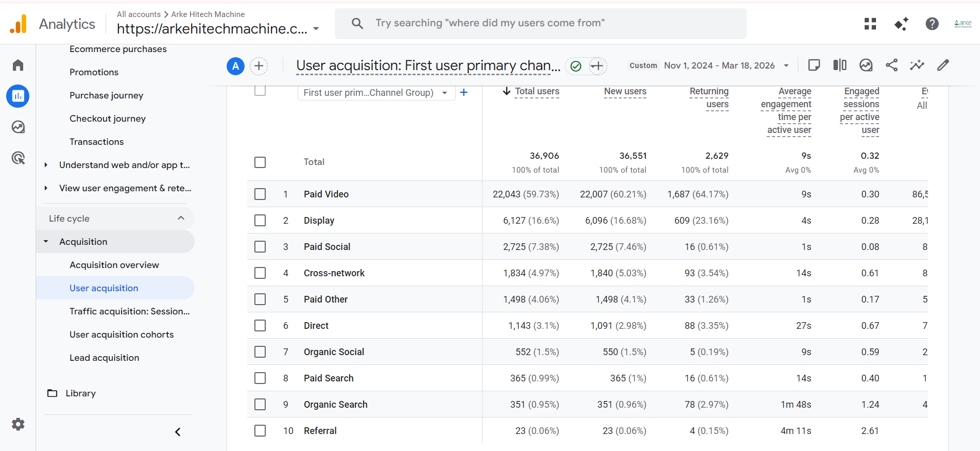Open Lead acquisition report
Image resolution: width=980 pixels, height=451 pixels.
104,358
